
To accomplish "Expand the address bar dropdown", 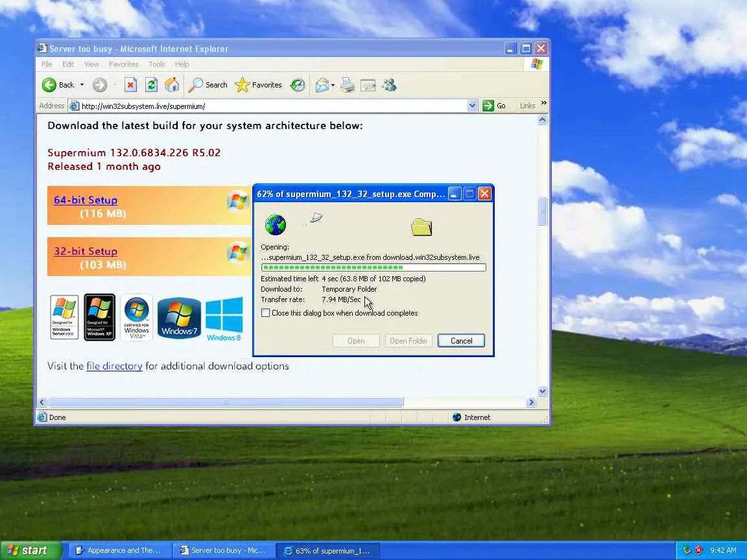I will pyautogui.click(x=472, y=106).
